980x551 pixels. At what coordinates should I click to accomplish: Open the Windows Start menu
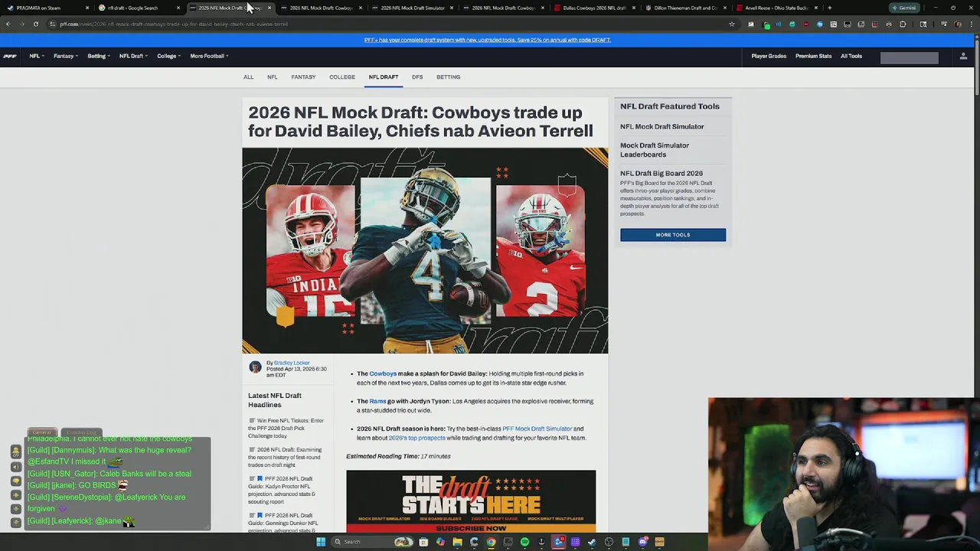(321, 542)
